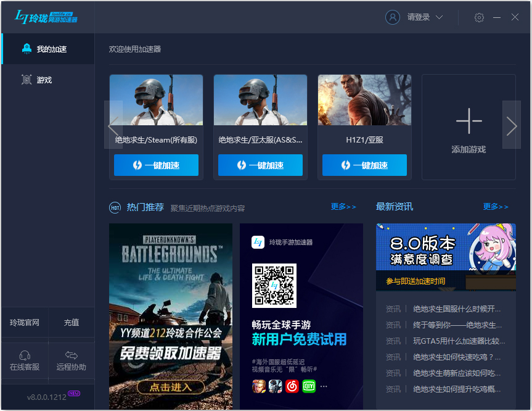Open 绝地求生/Steam(所有服) game thumbnail
The height and width of the screenshot is (411, 532).
(x=156, y=100)
